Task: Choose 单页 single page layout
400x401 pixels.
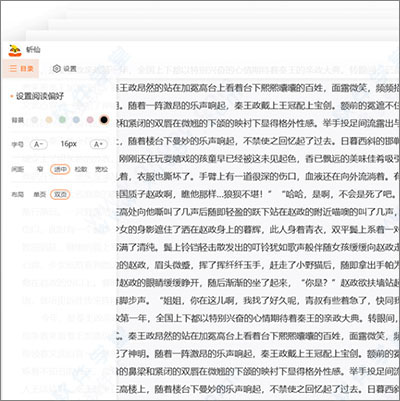Action: [x=39, y=194]
